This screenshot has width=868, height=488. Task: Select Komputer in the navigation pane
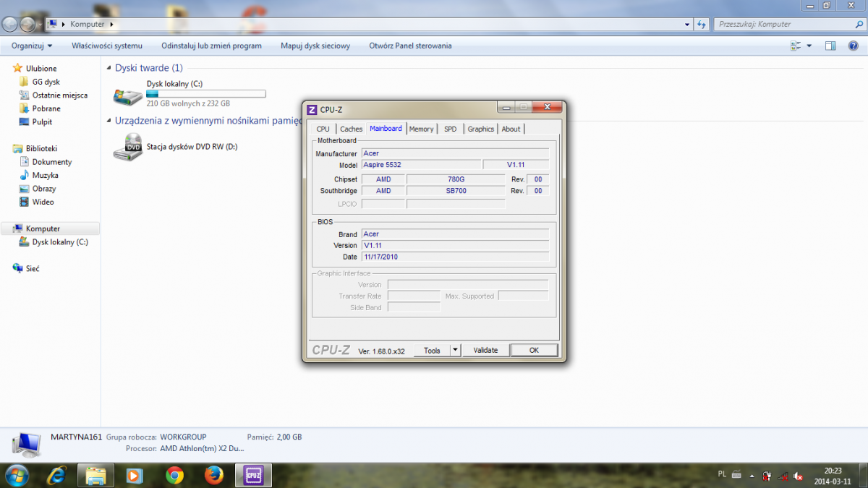[43, 228]
